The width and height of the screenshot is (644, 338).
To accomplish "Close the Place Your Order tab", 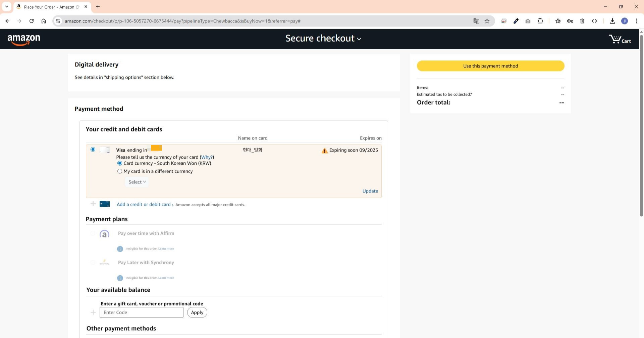I will (86, 7).
